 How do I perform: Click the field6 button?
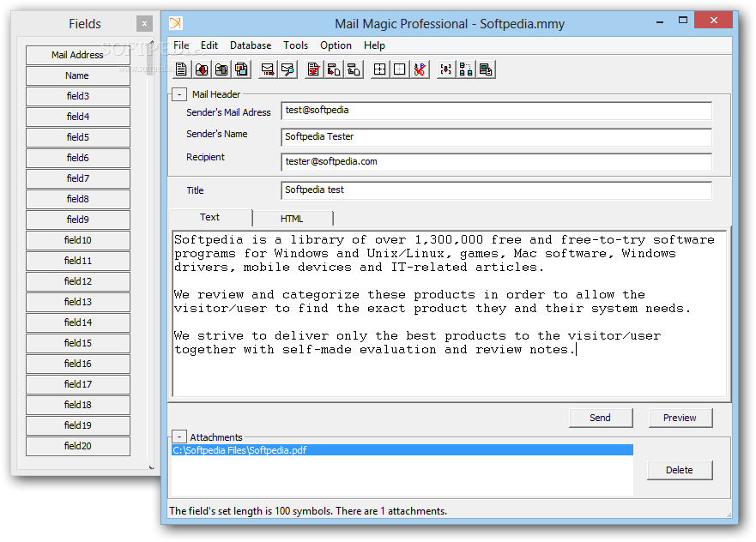tap(77, 158)
